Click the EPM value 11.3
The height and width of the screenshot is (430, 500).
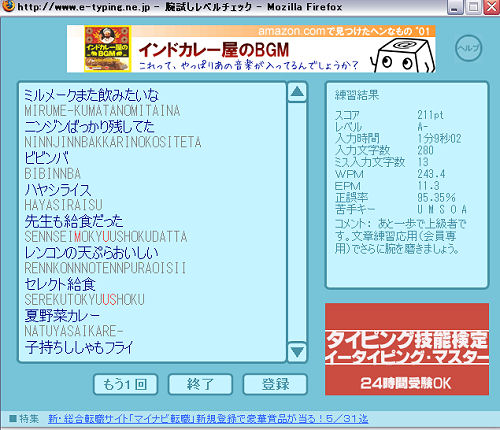pyautogui.click(x=428, y=186)
